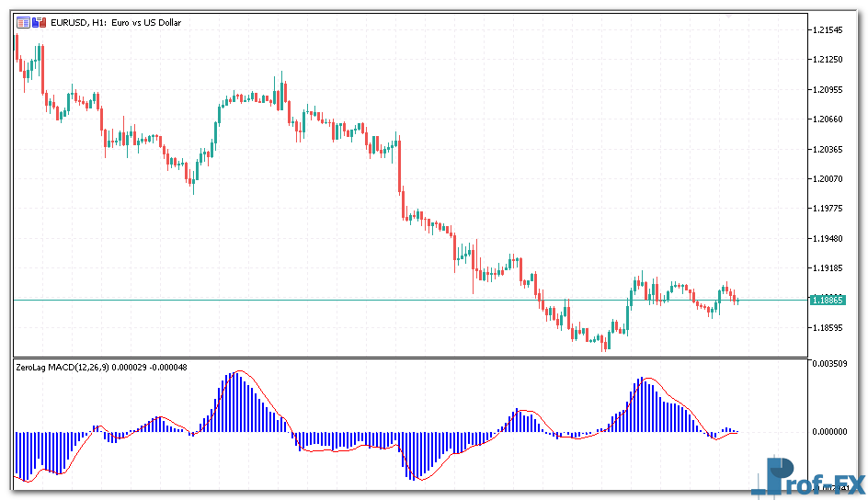The image size is (868, 500).
Task: Click the 0.003509 MACD scale value
Action: [828, 364]
